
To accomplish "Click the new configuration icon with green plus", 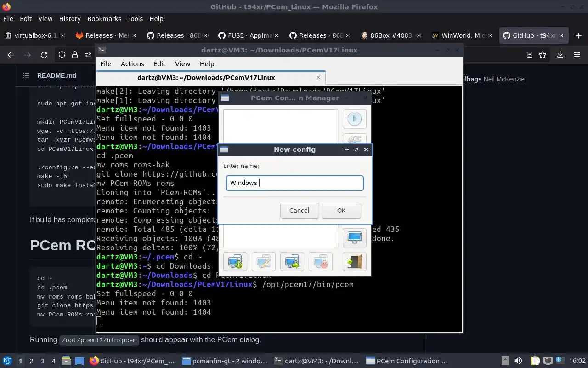I will point(235,262).
